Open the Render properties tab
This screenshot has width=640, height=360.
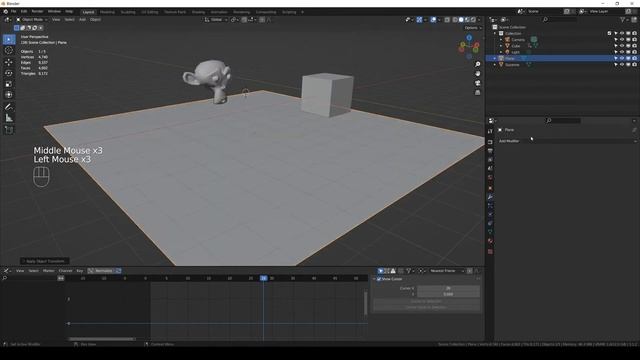point(490,142)
